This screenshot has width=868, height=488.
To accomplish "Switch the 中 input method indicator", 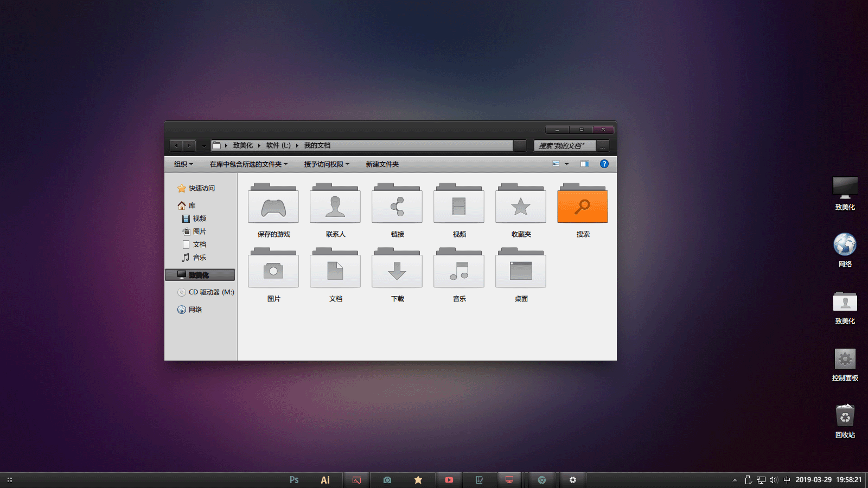I will click(x=787, y=480).
